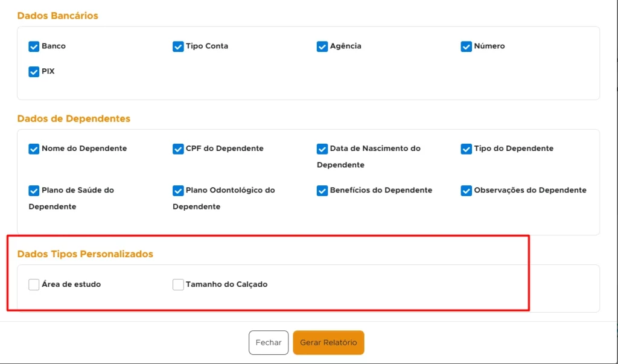Uncheck the Banco checkbox
Viewport: 618px width, 364px height.
[x=34, y=46]
